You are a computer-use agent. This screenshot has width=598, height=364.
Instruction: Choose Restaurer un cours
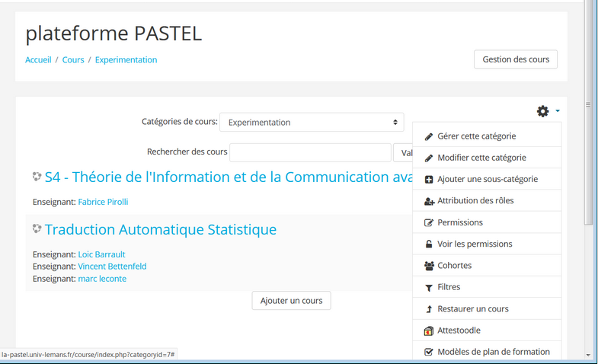pos(487,308)
